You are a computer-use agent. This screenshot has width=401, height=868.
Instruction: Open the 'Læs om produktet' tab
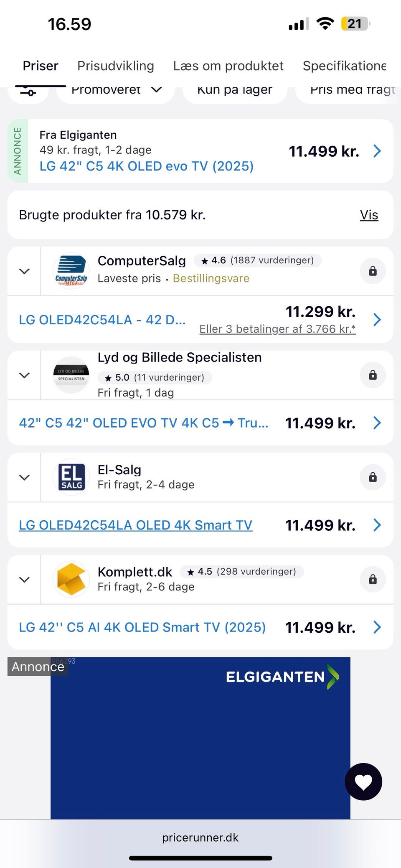(228, 66)
